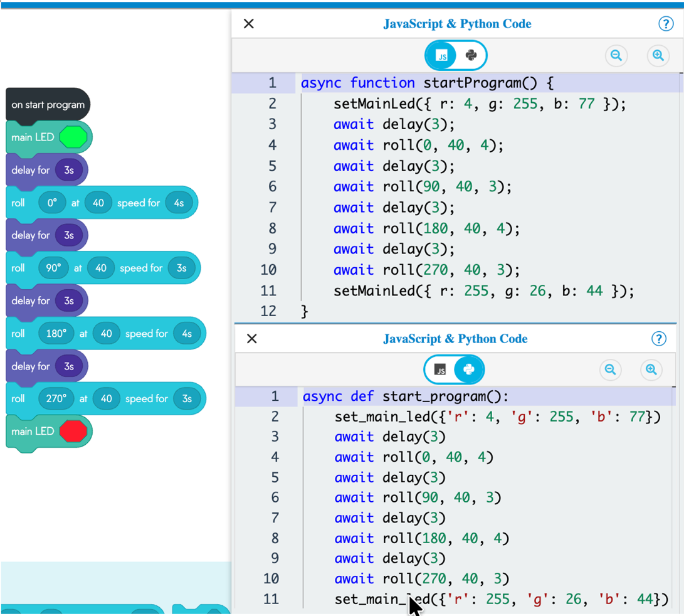Edit the 180° roll heading value
Image resolution: width=684 pixels, height=616 pixels.
click(x=56, y=334)
